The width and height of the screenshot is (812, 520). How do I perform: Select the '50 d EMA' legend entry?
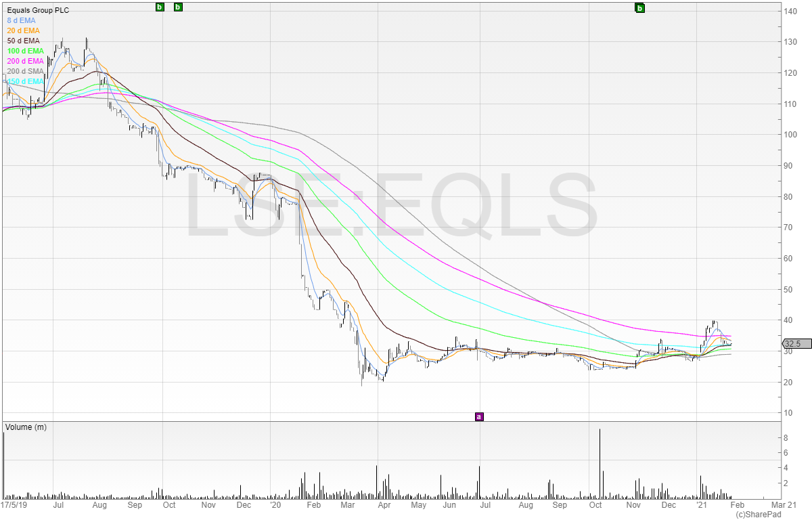coord(23,41)
